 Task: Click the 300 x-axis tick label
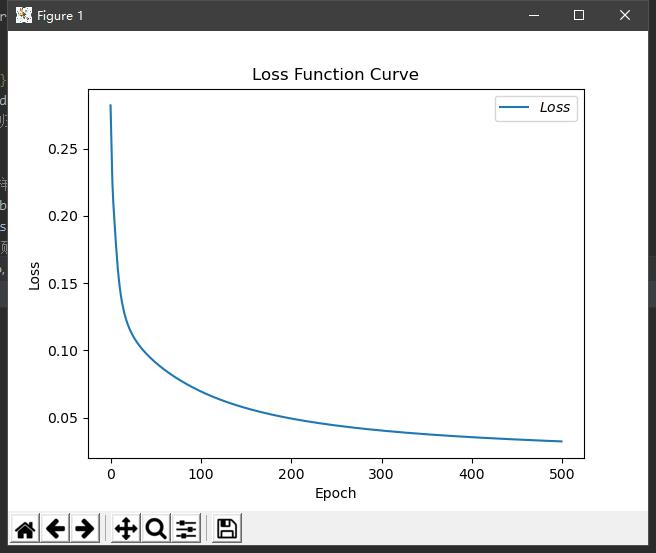pyautogui.click(x=381, y=474)
